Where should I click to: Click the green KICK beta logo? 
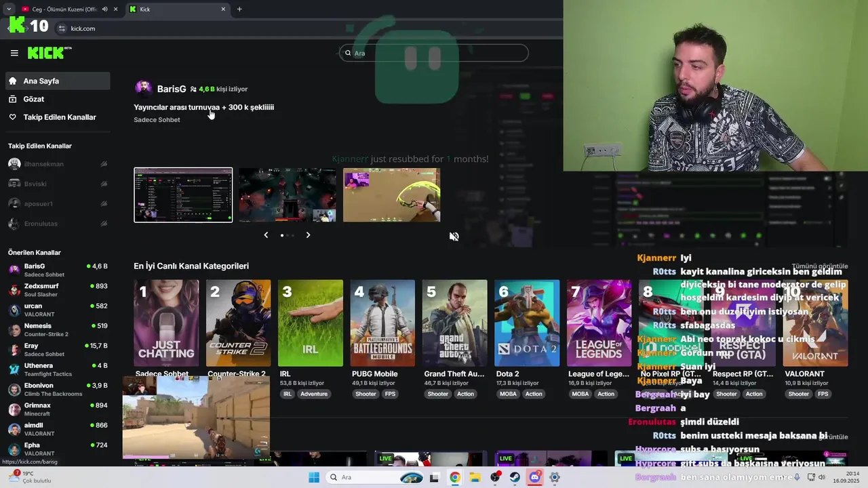pyautogui.click(x=50, y=53)
